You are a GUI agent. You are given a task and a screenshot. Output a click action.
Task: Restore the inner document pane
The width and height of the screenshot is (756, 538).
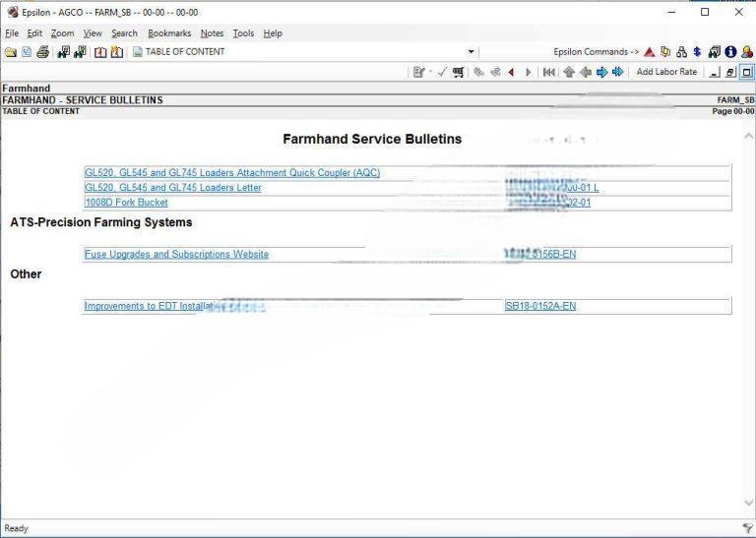tap(731, 72)
